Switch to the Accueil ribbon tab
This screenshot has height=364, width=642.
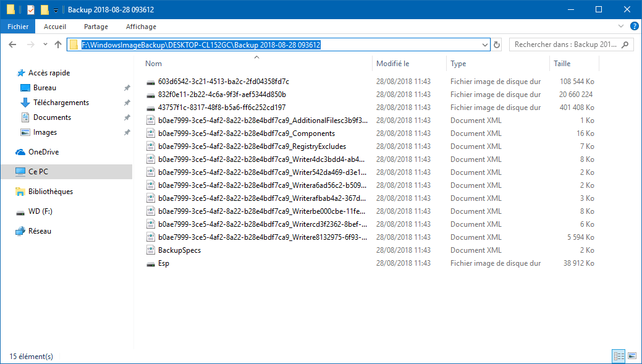(x=55, y=27)
